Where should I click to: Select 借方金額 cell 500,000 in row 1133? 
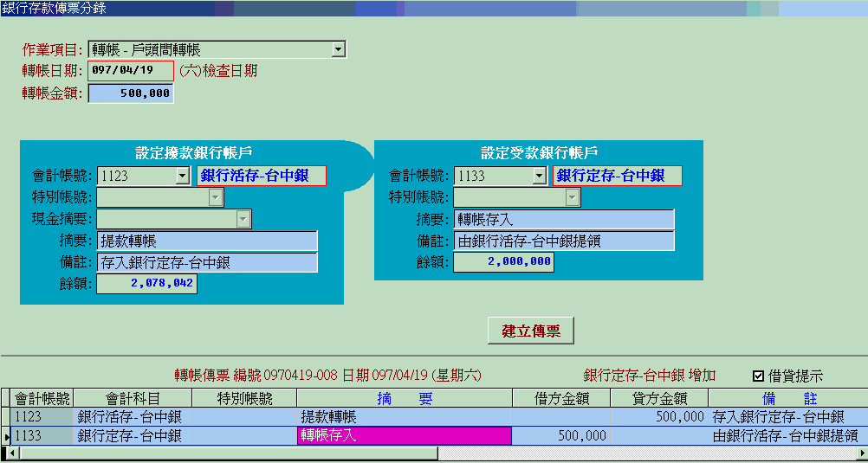click(561, 436)
